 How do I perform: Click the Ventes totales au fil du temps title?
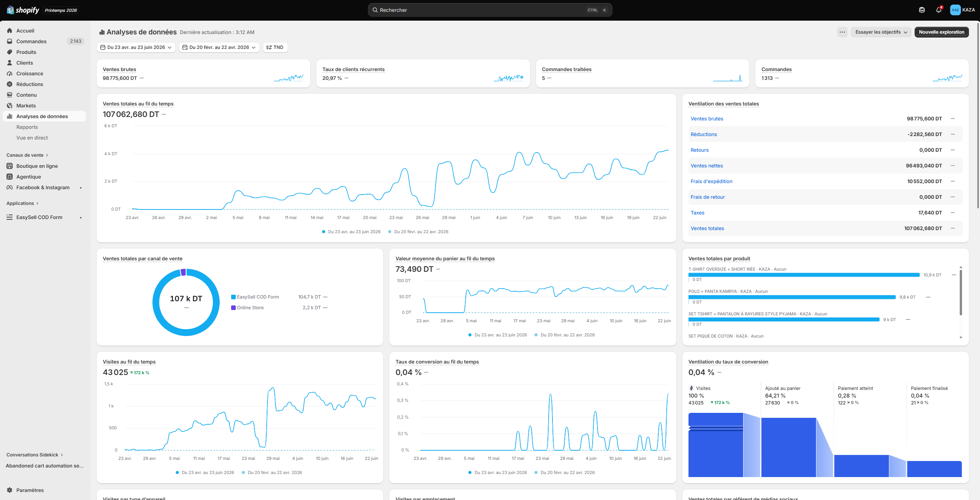click(x=138, y=104)
